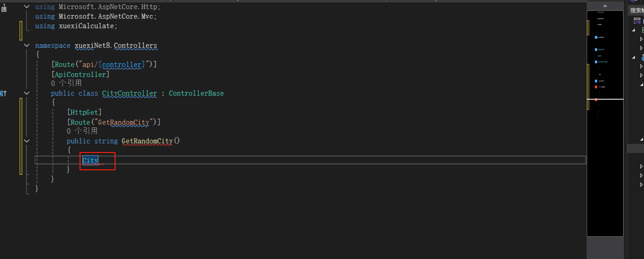This screenshot has height=259, width=644.
Task: Click the globe web project icon
Action: pyautogui.click(x=643, y=58)
